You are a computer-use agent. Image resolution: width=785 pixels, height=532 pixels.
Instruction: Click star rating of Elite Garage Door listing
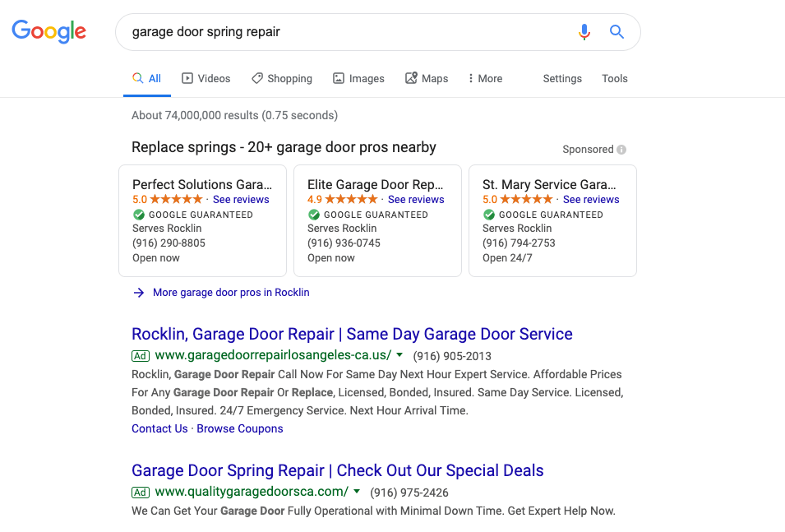point(351,199)
